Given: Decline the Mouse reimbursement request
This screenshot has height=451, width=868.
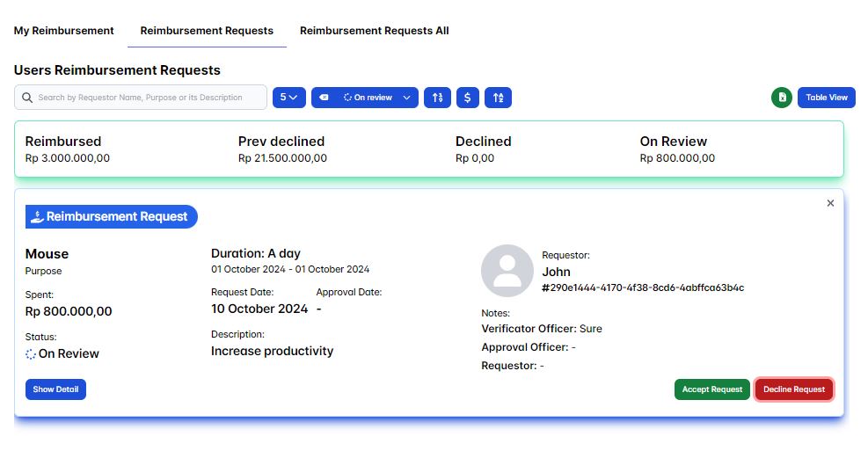Looking at the screenshot, I should tap(793, 389).
